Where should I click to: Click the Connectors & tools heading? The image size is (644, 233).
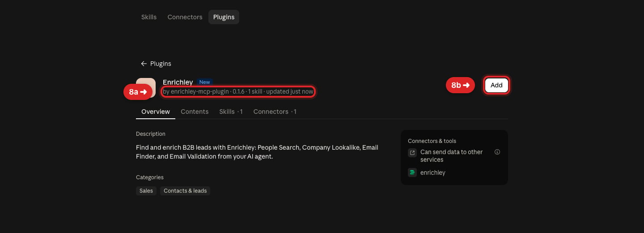pyautogui.click(x=432, y=141)
